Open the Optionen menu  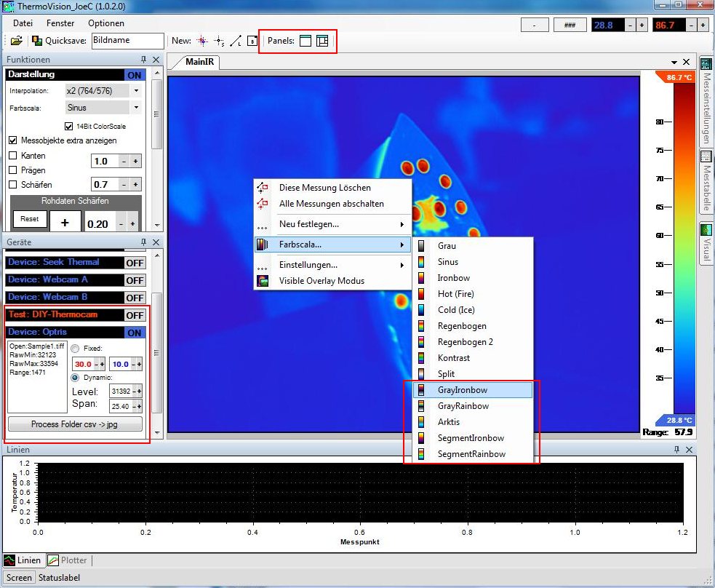(105, 23)
